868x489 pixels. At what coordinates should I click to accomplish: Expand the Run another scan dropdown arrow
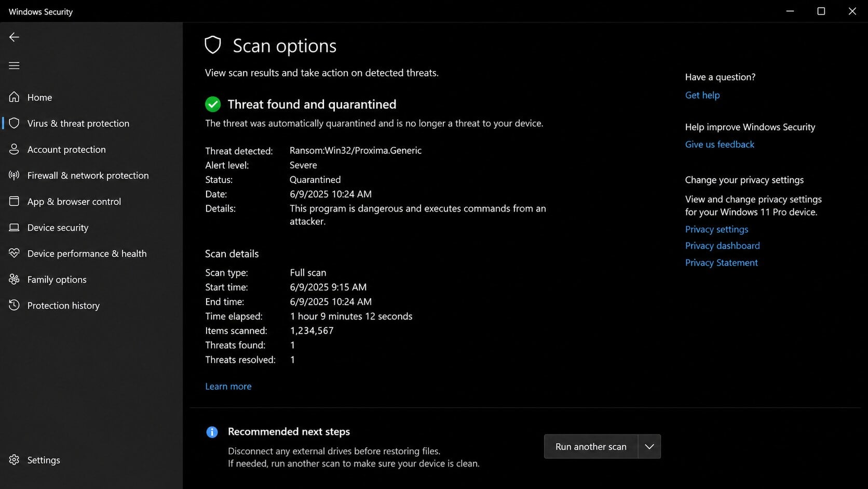pyautogui.click(x=649, y=446)
